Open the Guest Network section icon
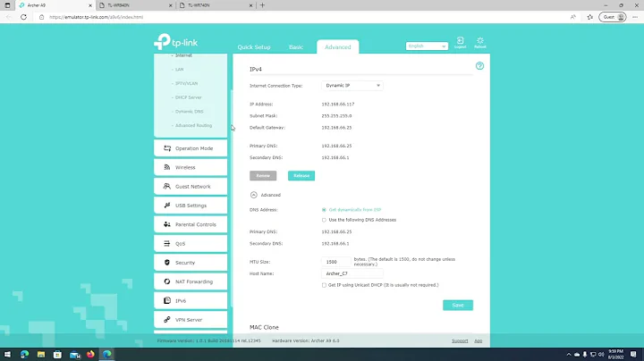The image size is (644, 361). click(x=166, y=186)
